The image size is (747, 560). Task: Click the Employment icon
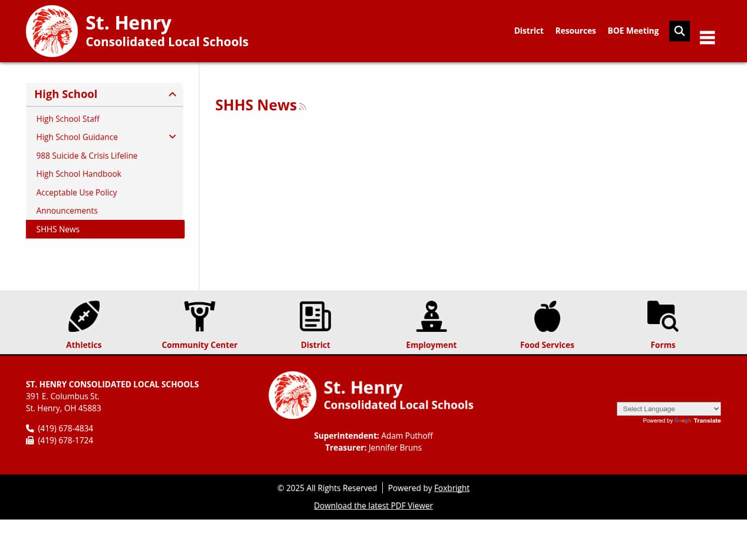click(x=431, y=316)
